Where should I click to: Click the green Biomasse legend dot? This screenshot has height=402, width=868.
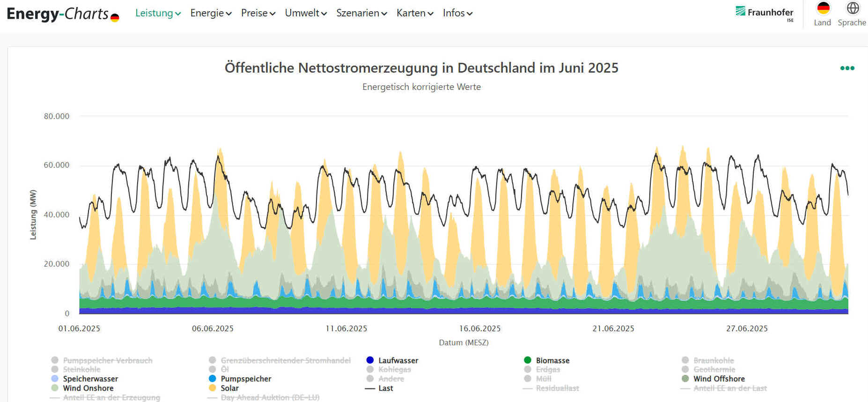528,360
